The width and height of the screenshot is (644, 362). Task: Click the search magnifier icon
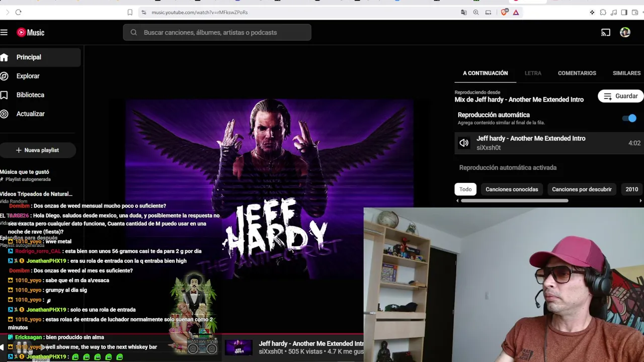coord(134,33)
